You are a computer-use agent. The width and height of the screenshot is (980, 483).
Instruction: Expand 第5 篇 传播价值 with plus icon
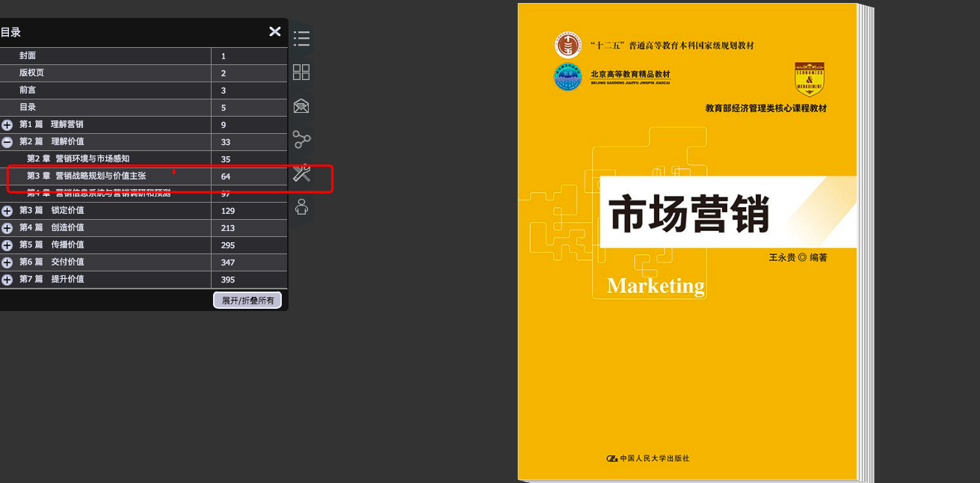click(x=7, y=245)
